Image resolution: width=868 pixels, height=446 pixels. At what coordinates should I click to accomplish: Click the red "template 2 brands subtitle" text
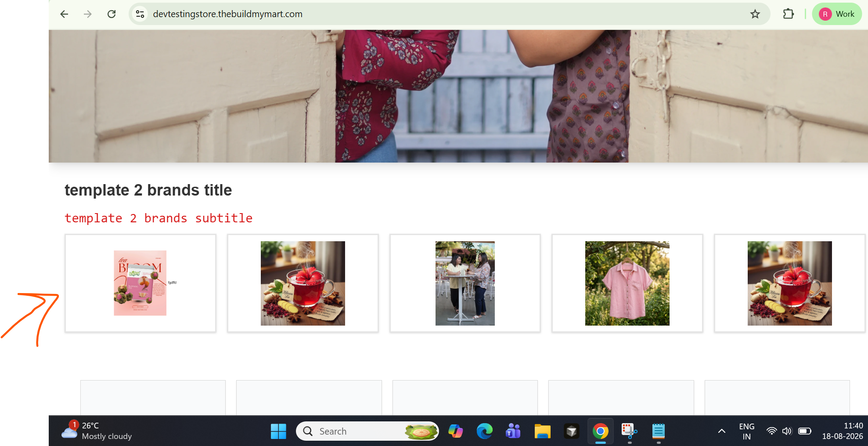tap(158, 218)
